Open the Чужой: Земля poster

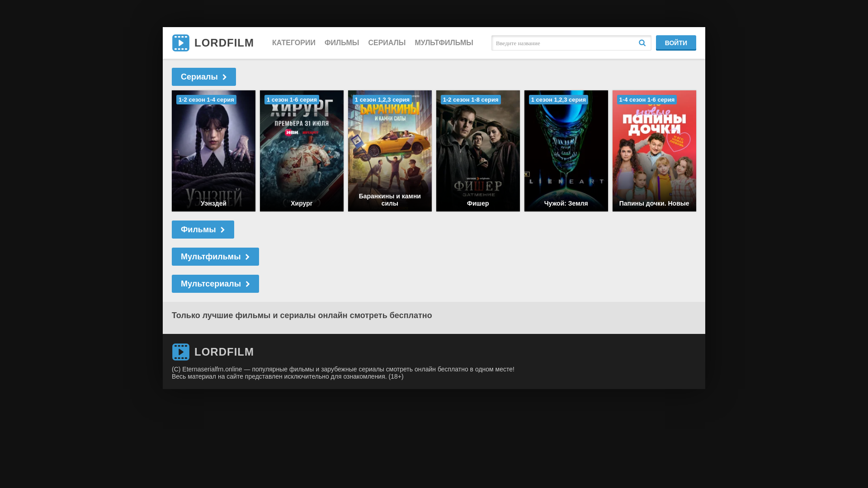pos(566,151)
